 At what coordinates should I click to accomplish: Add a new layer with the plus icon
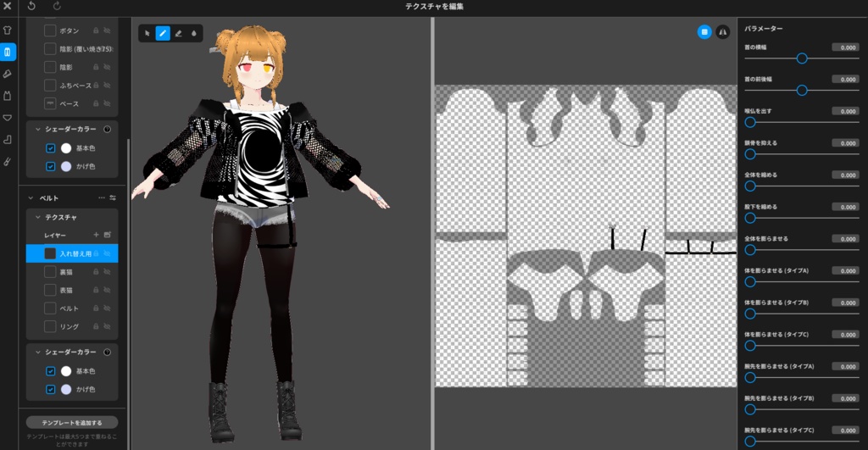click(96, 235)
